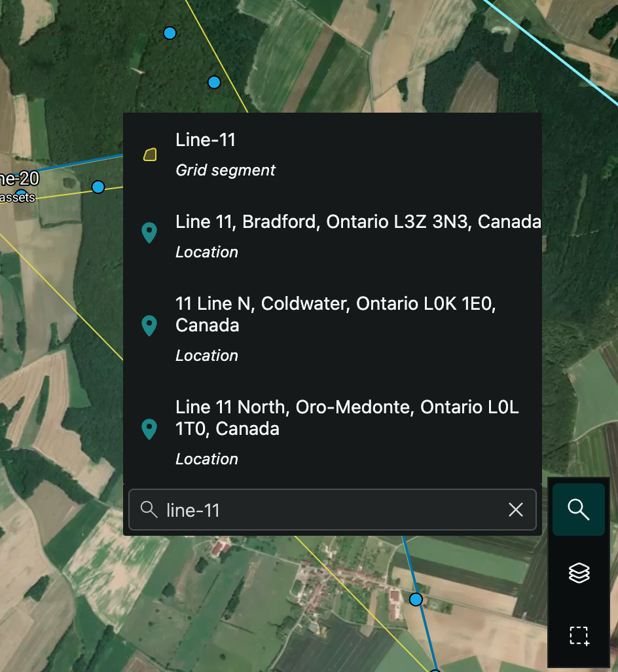
Task: Select the search tool in the sidebar
Action: coord(578,509)
